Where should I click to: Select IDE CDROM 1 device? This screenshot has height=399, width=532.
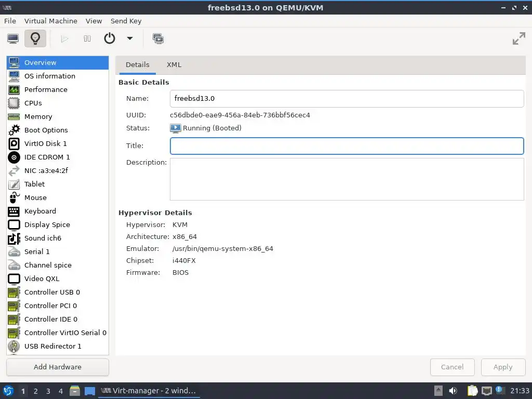click(x=58, y=157)
